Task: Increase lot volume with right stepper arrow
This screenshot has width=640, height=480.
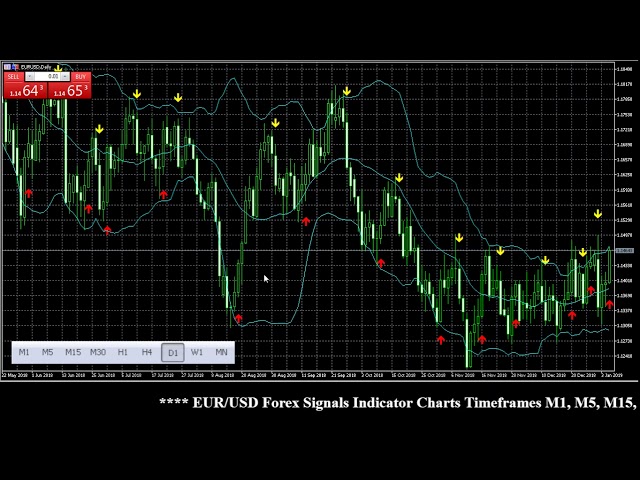Action: [x=65, y=76]
